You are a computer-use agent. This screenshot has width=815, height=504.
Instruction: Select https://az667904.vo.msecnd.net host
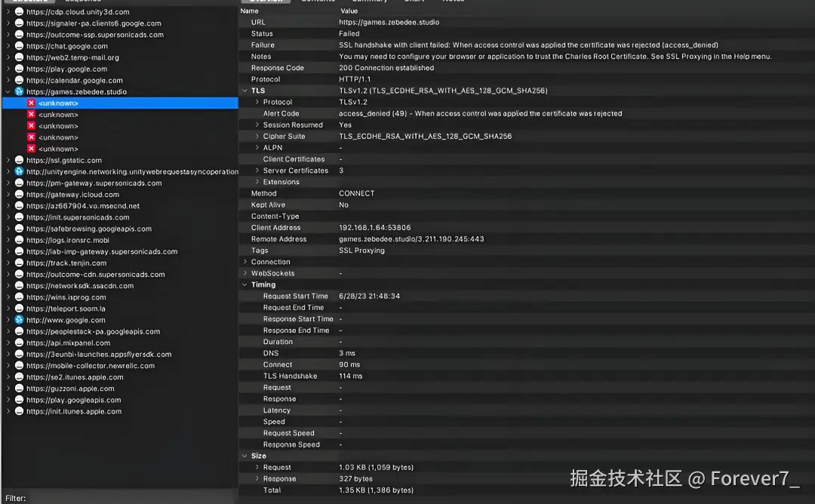83,206
